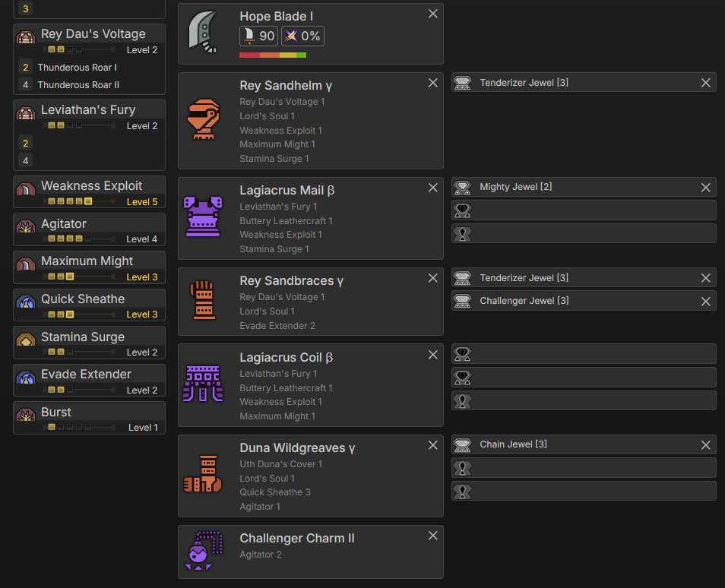Remove the Tenderizer Jewel from Rey Sandbraces
Screen dimensions: 725x588
tap(705, 278)
